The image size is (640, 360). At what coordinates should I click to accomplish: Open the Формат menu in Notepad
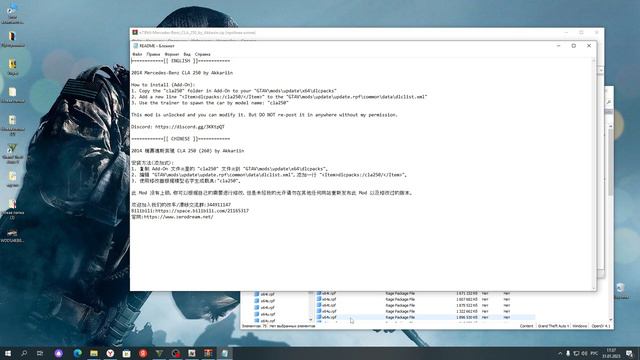point(172,54)
